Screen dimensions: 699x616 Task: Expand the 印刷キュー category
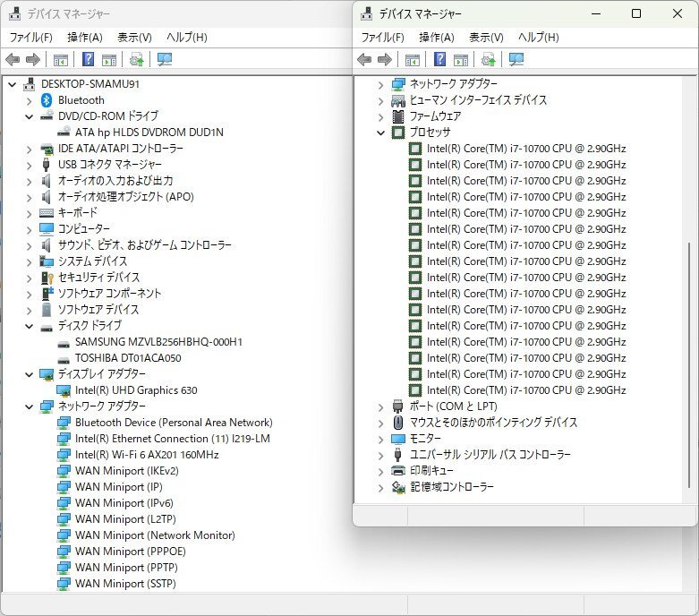point(380,471)
